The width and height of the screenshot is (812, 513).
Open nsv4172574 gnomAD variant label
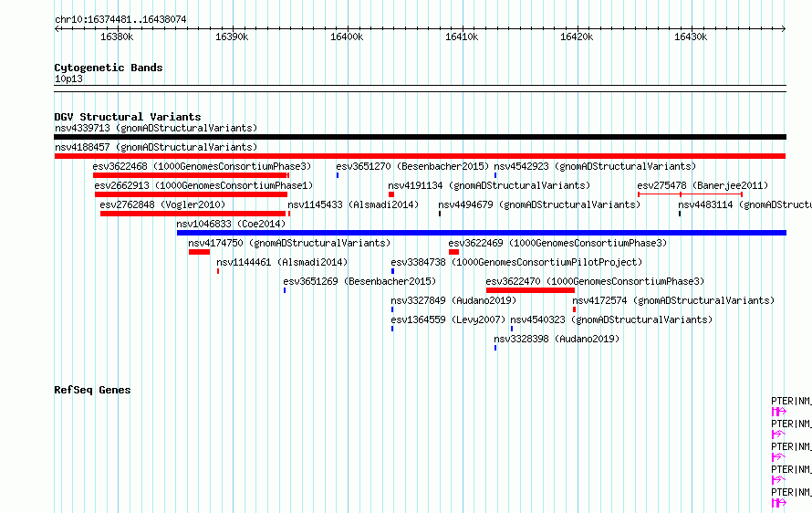coord(673,300)
